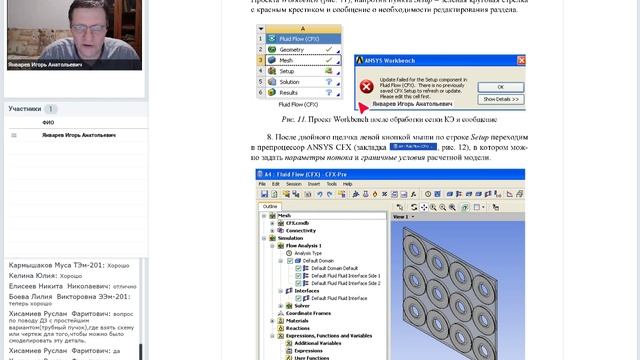Click the participant list handle icon

click(x=14, y=135)
